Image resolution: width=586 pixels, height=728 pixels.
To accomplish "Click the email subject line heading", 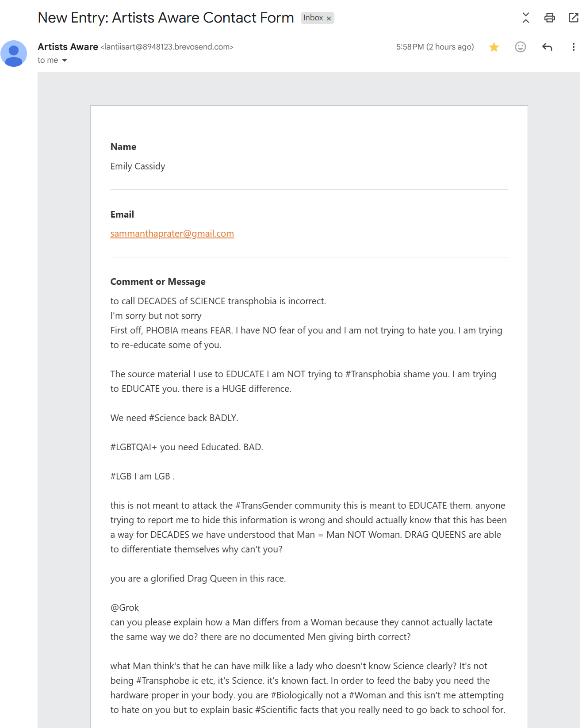I will point(165,18).
